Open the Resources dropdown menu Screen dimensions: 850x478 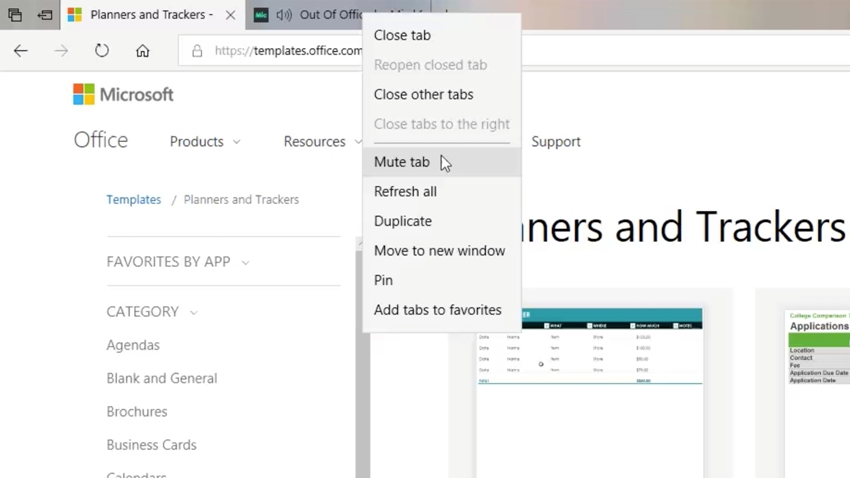[x=322, y=141]
